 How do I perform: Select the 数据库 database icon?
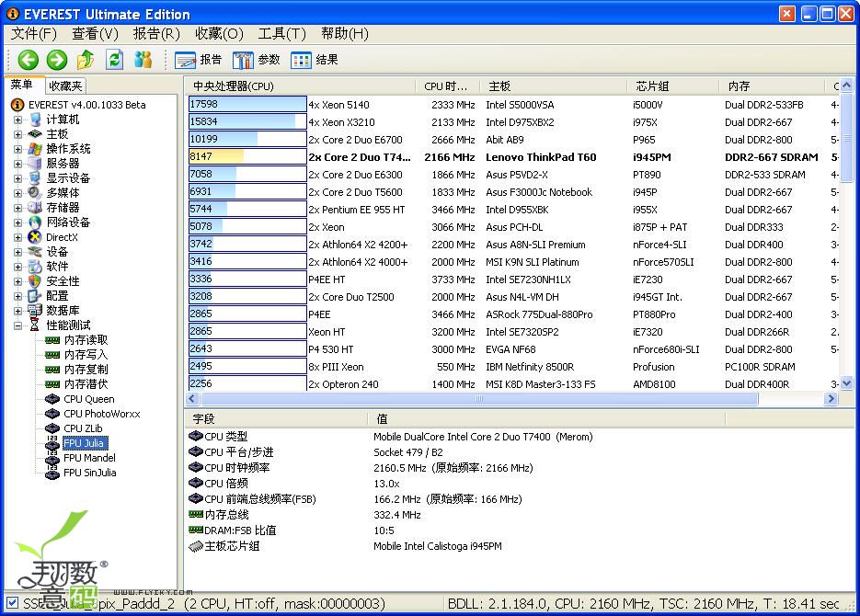(x=35, y=311)
